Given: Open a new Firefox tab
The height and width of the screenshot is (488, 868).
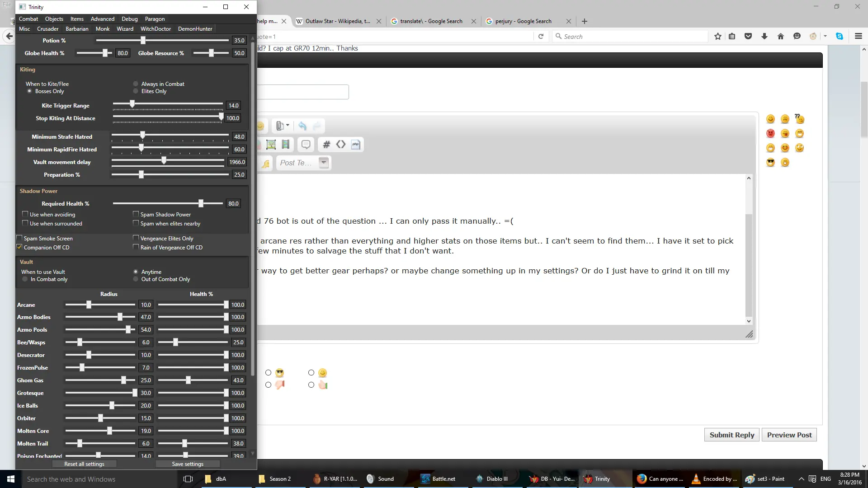Looking at the screenshot, I should click(x=585, y=21).
